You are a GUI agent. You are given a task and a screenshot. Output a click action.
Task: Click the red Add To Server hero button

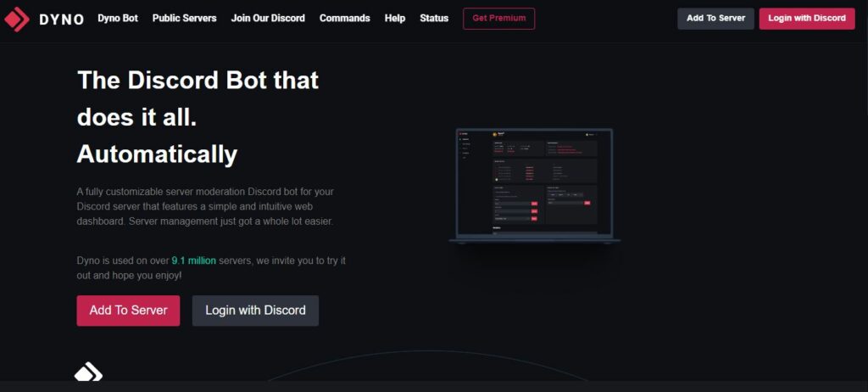click(x=129, y=311)
